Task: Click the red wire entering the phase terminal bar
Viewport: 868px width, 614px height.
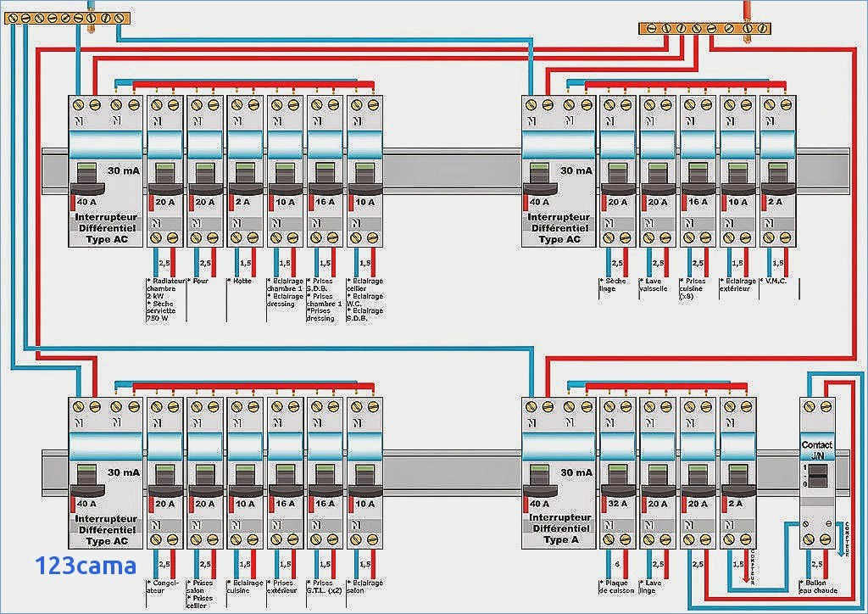Action: (748, 12)
